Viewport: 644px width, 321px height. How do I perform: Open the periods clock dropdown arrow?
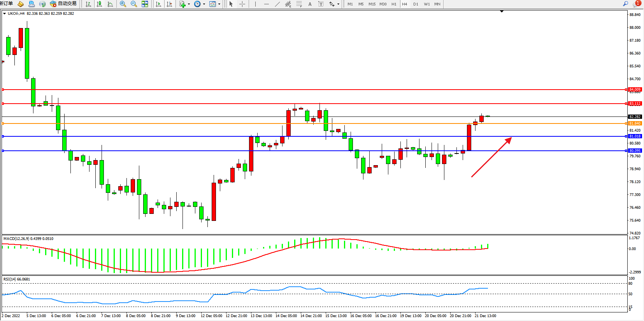204,4
